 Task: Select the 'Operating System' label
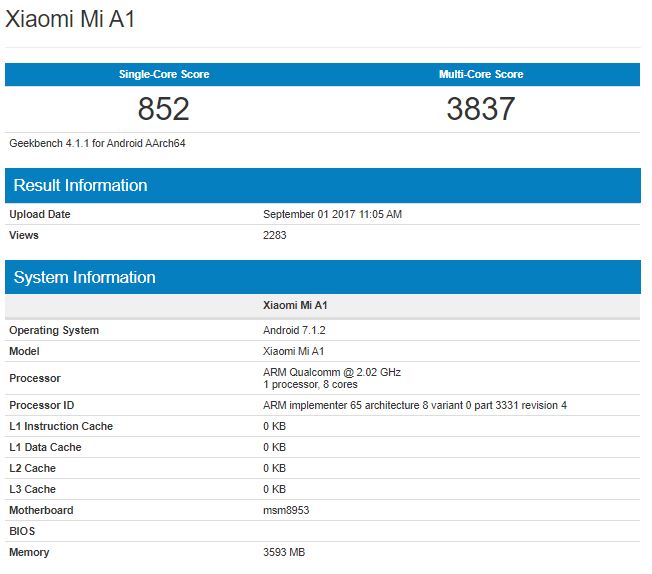click(54, 330)
